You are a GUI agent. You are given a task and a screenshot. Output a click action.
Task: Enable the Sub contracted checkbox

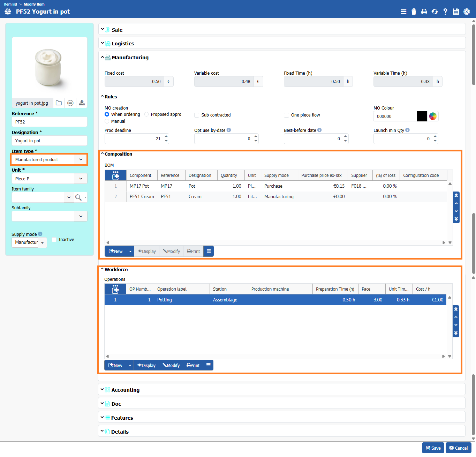(x=197, y=115)
